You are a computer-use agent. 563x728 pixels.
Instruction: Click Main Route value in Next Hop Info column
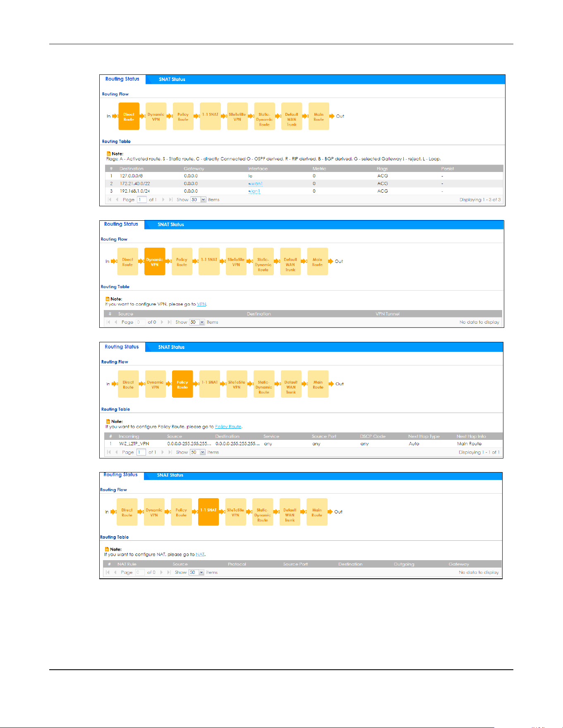(470, 444)
